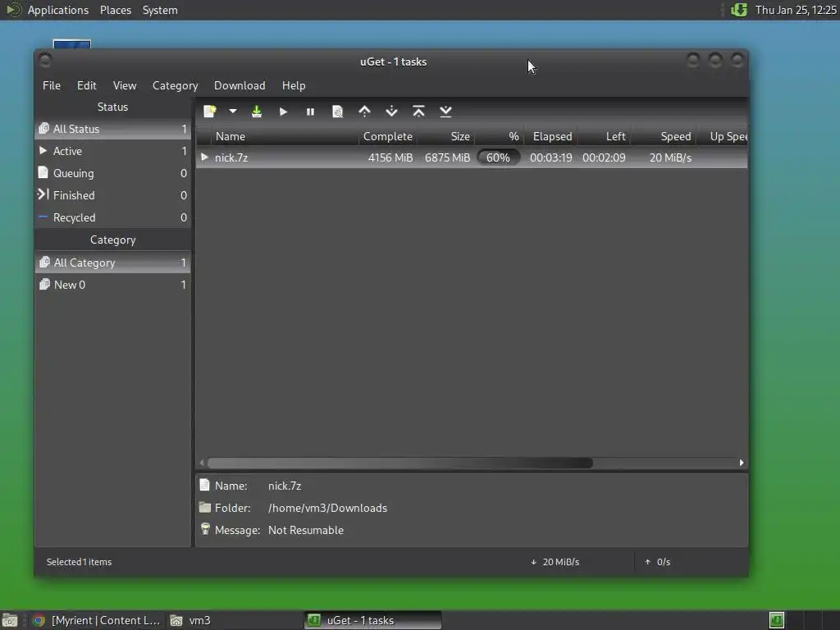Select the Active status filter

click(x=113, y=151)
